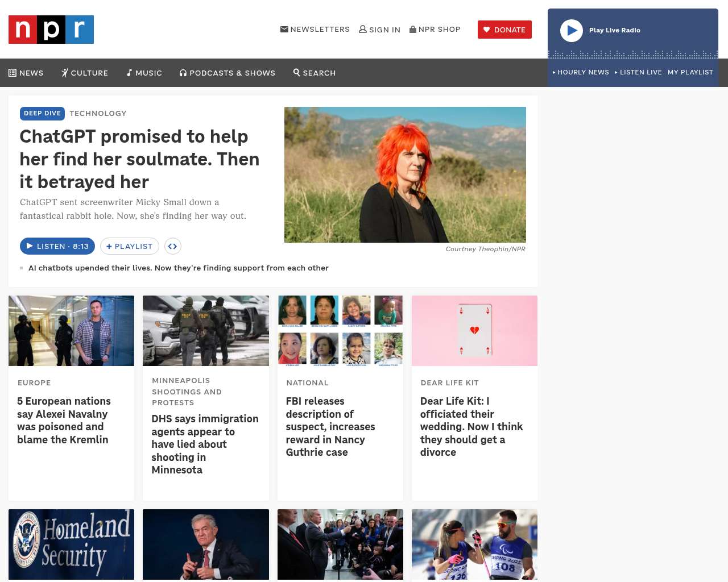Click the Sign In person icon
Image resolution: width=728 pixels, height=582 pixels.
tap(363, 29)
